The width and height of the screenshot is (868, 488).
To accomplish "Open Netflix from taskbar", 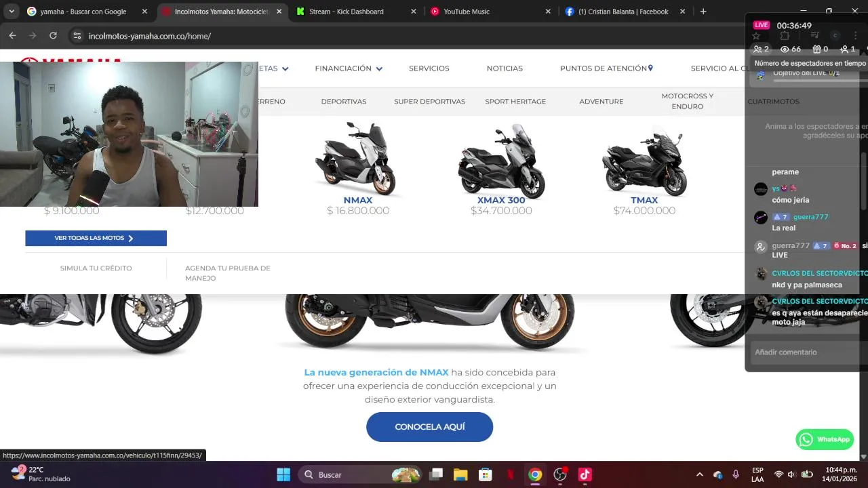I will 510,474.
